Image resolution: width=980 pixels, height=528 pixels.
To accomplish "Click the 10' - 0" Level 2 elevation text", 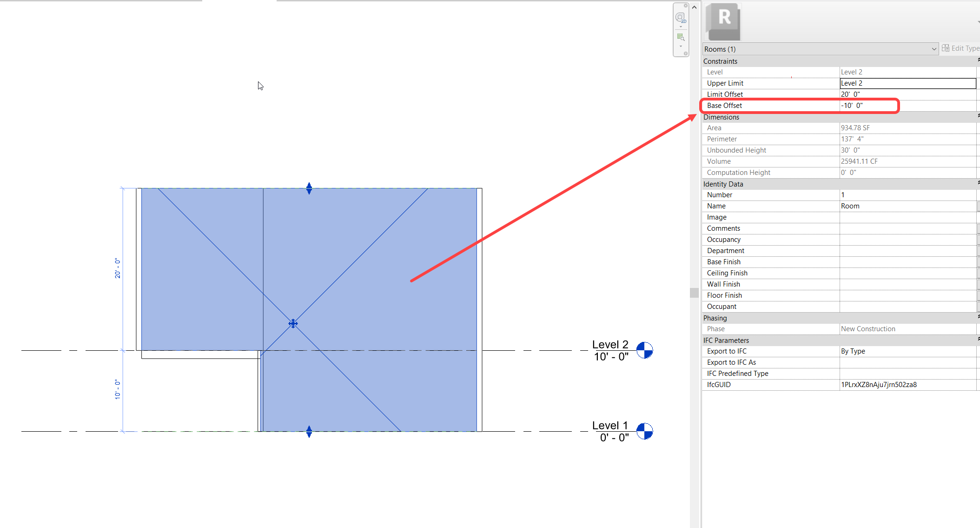I will (x=611, y=357).
